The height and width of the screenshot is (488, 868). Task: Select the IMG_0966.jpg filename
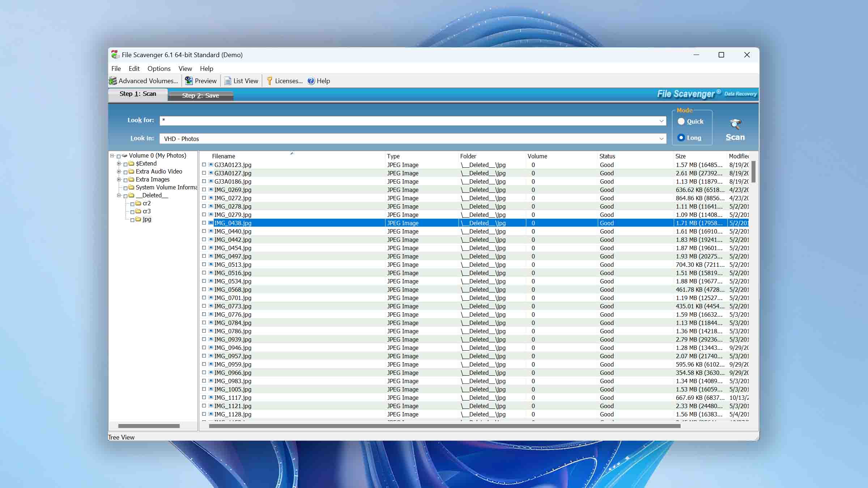233,373
